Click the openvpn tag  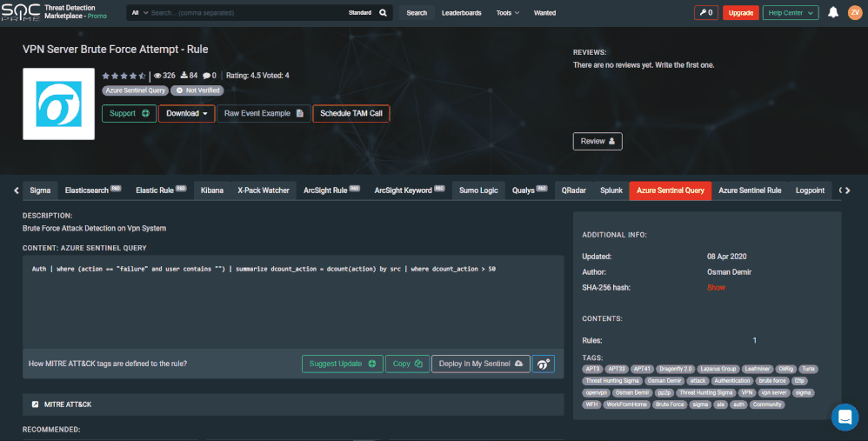(x=596, y=393)
